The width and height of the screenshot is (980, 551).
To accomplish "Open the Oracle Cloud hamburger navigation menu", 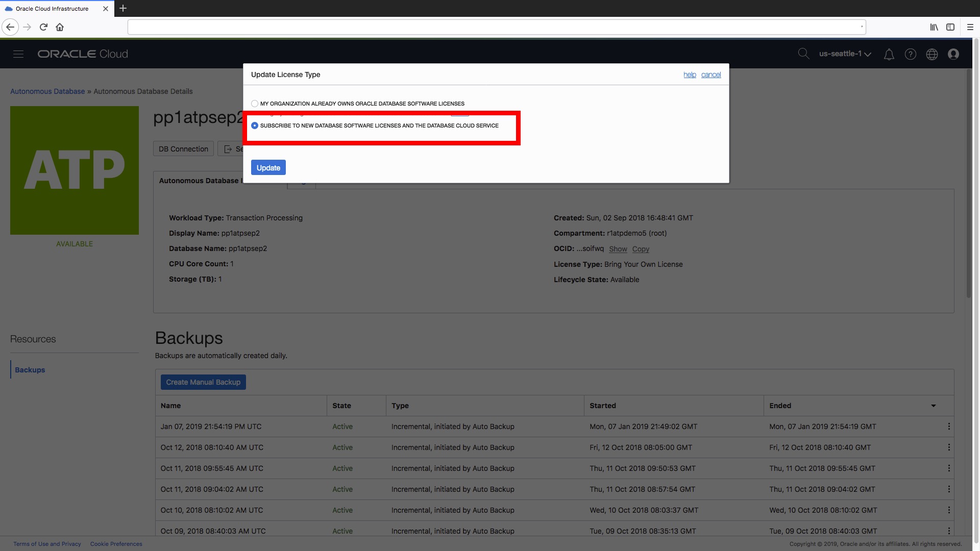I will tap(18, 54).
